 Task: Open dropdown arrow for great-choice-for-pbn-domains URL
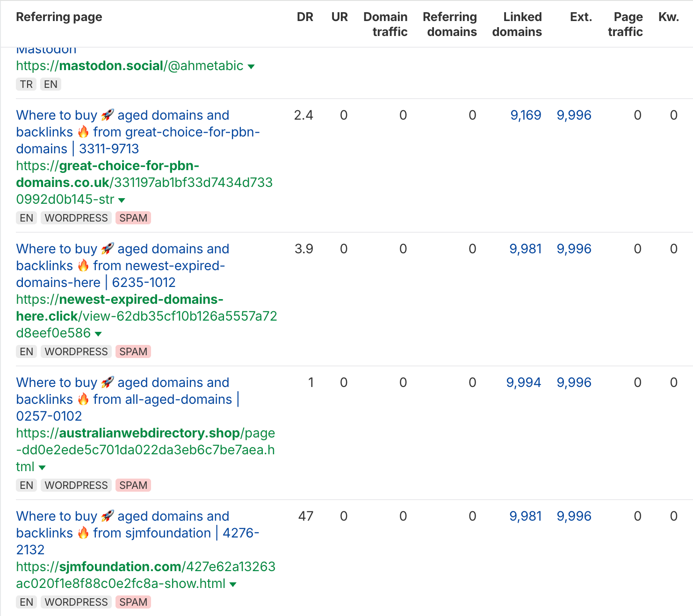coord(122,201)
